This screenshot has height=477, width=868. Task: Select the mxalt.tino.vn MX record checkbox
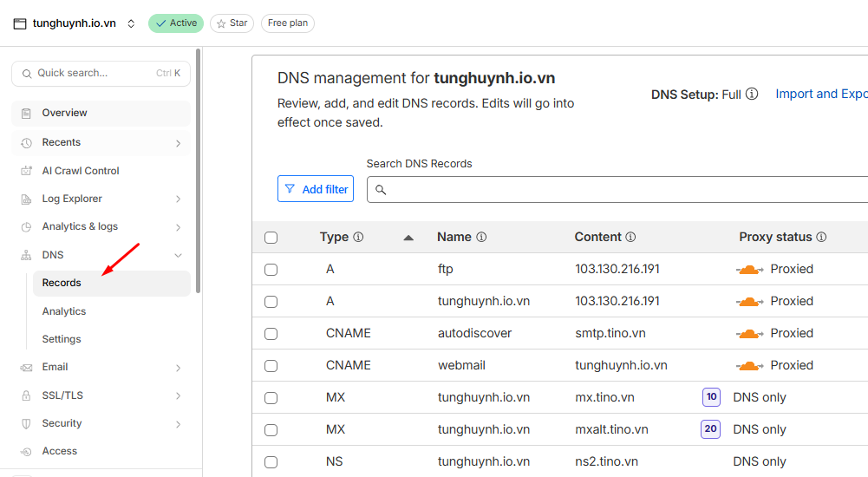pos(271,430)
